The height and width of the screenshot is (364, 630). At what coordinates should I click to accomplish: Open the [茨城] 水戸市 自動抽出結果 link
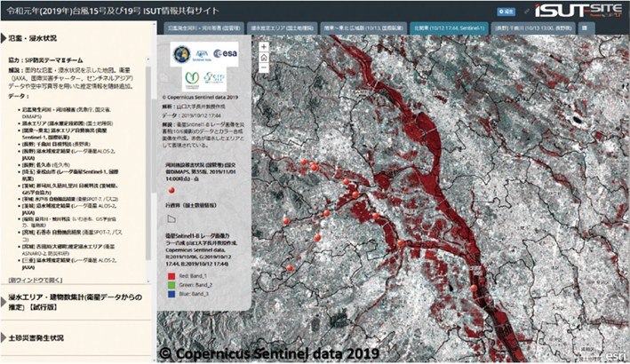tap(70, 199)
